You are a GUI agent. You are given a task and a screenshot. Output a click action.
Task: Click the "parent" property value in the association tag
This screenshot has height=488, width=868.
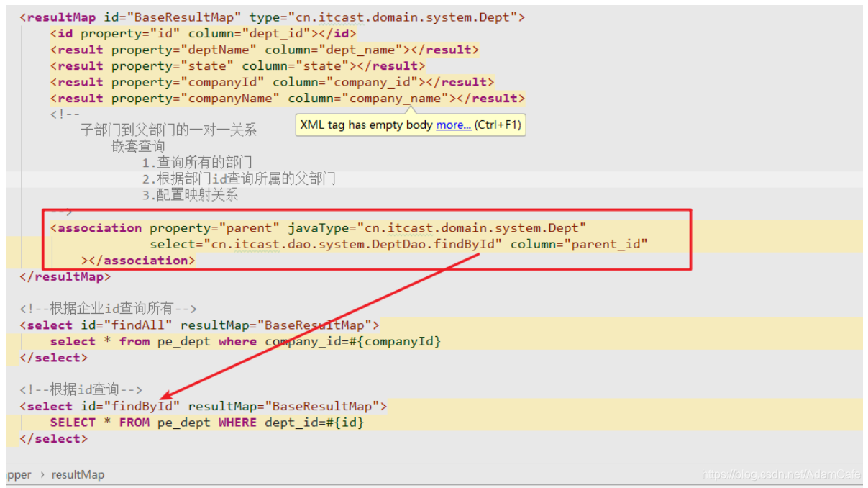249,228
